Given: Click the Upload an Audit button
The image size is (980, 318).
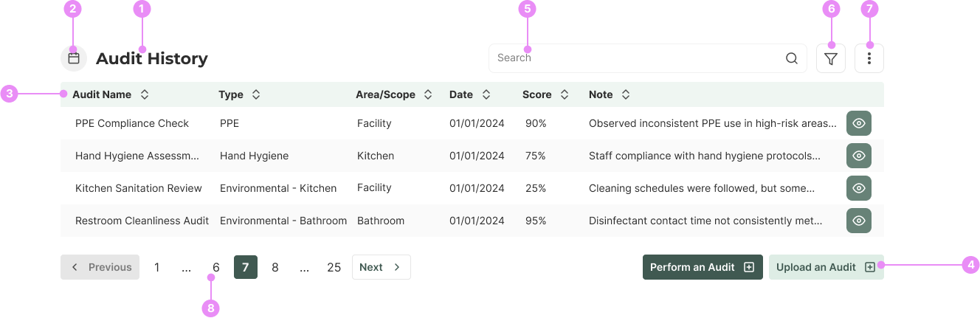Looking at the screenshot, I should [x=826, y=267].
